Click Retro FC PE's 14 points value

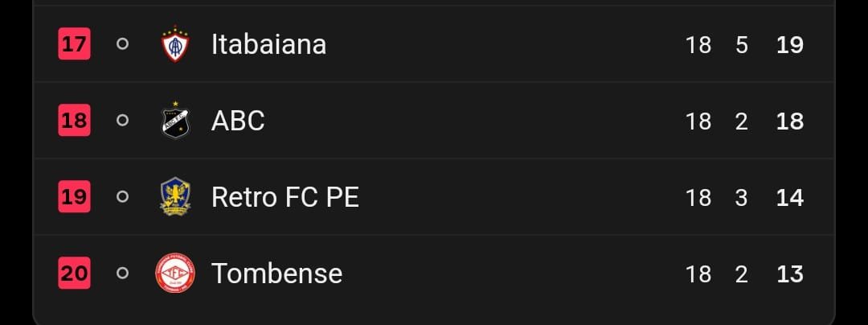(x=790, y=198)
